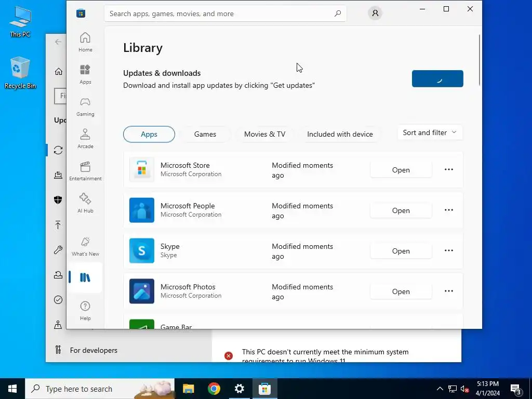Select Library icon in Store sidebar
This screenshot has height=399, width=532.
click(x=85, y=277)
